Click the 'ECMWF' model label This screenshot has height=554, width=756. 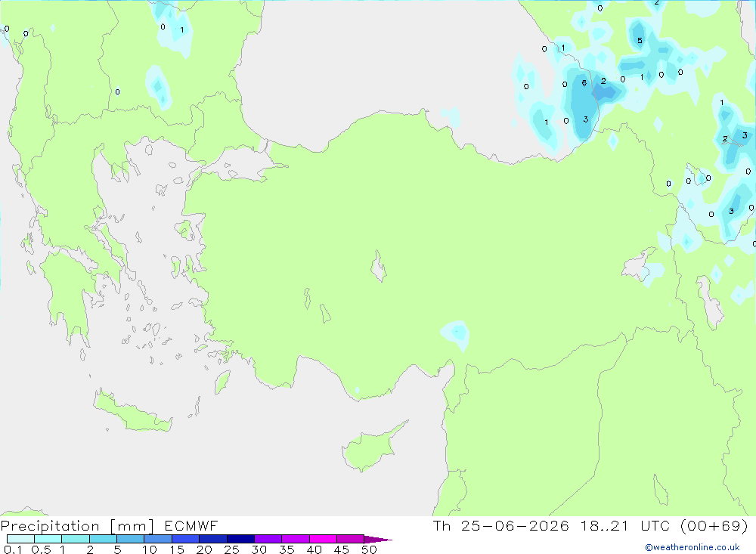(191, 525)
